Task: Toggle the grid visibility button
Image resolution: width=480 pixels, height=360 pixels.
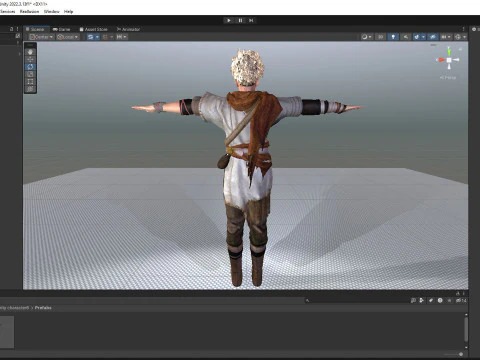Action: pyautogui.click(x=90, y=37)
